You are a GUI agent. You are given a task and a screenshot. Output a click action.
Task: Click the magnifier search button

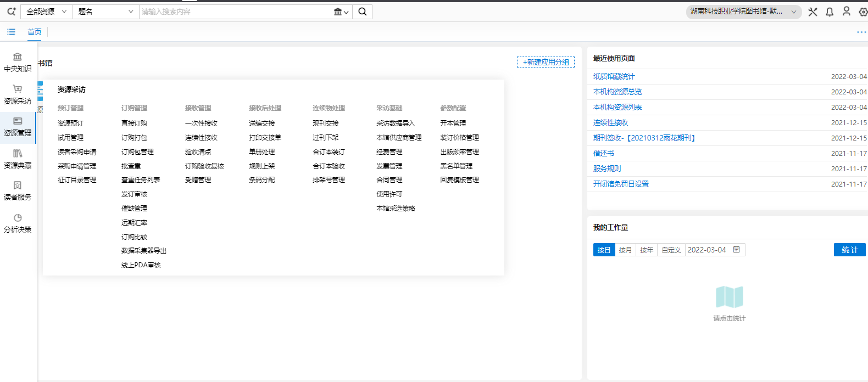[363, 12]
